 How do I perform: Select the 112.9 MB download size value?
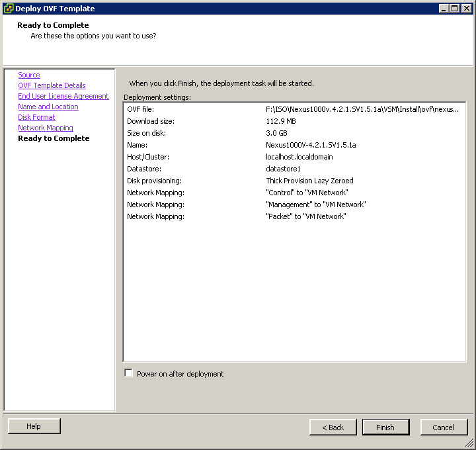point(281,121)
